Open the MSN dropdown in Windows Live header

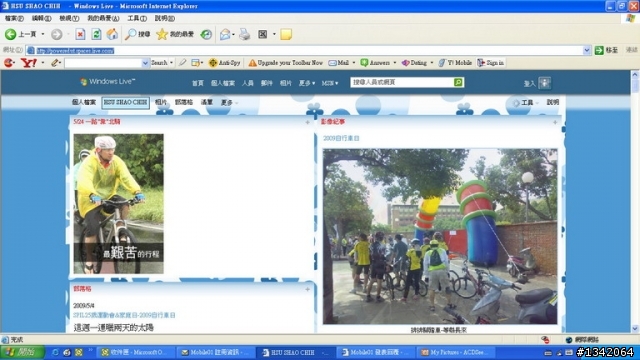point(330,83)
